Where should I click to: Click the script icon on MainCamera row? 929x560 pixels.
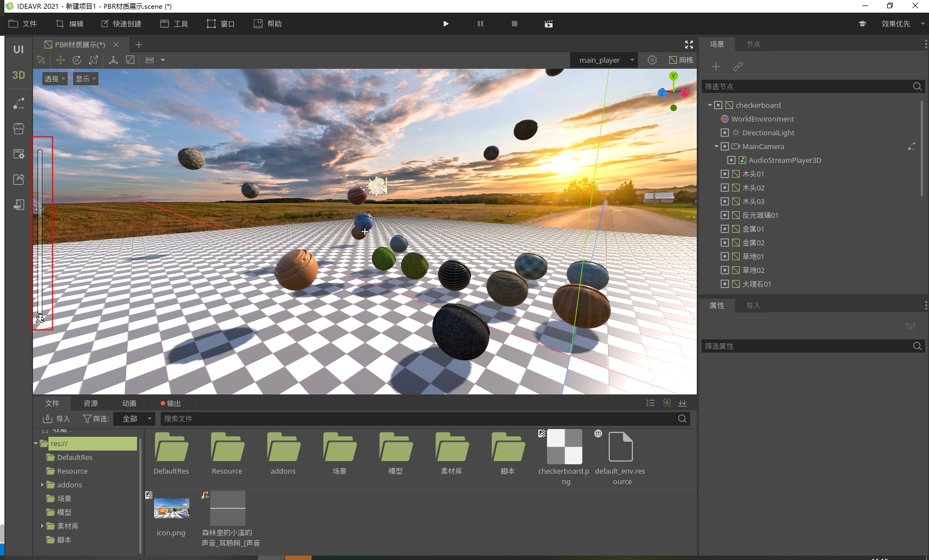pyautogui.click(x=911, y=146)
